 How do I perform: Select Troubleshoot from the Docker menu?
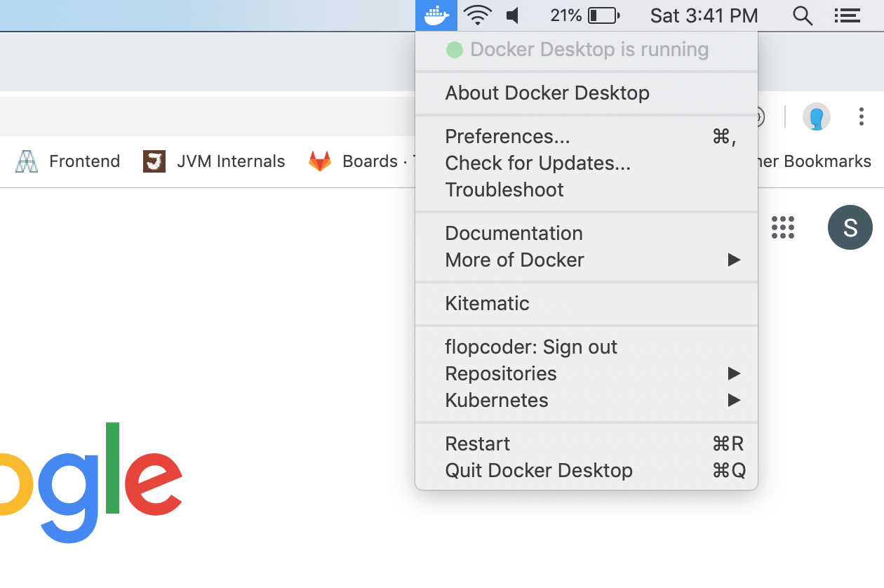(504, 189)
